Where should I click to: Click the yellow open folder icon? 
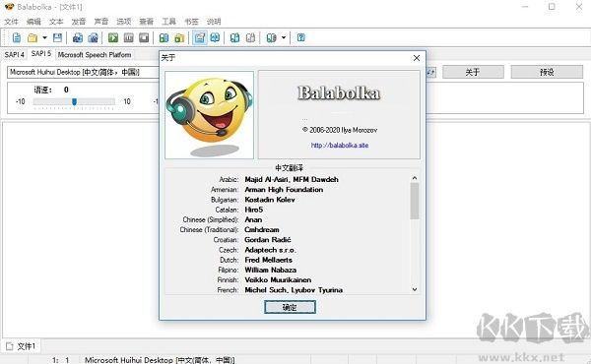[x=33, y=37]
